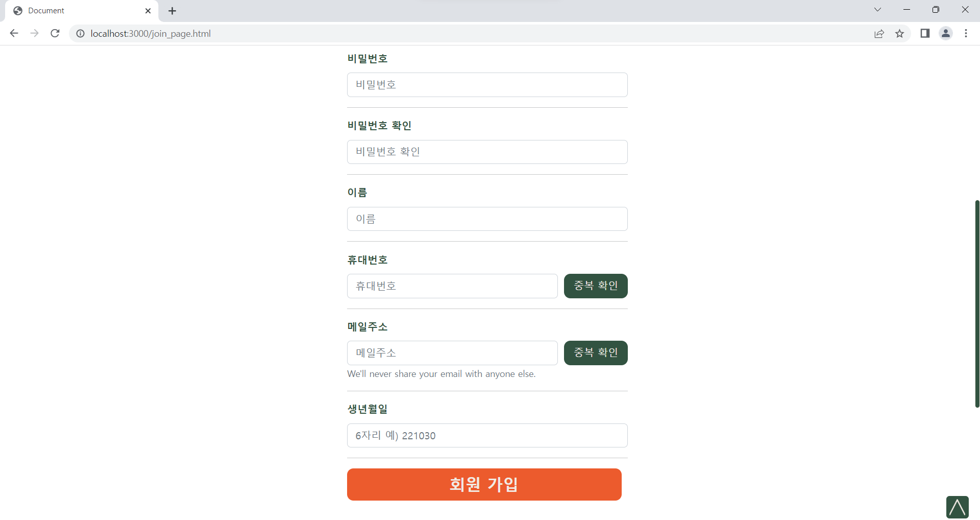Screen dimensions: 980x520
Task: Open the profile avatar icon
Action: tap(946, 33)
